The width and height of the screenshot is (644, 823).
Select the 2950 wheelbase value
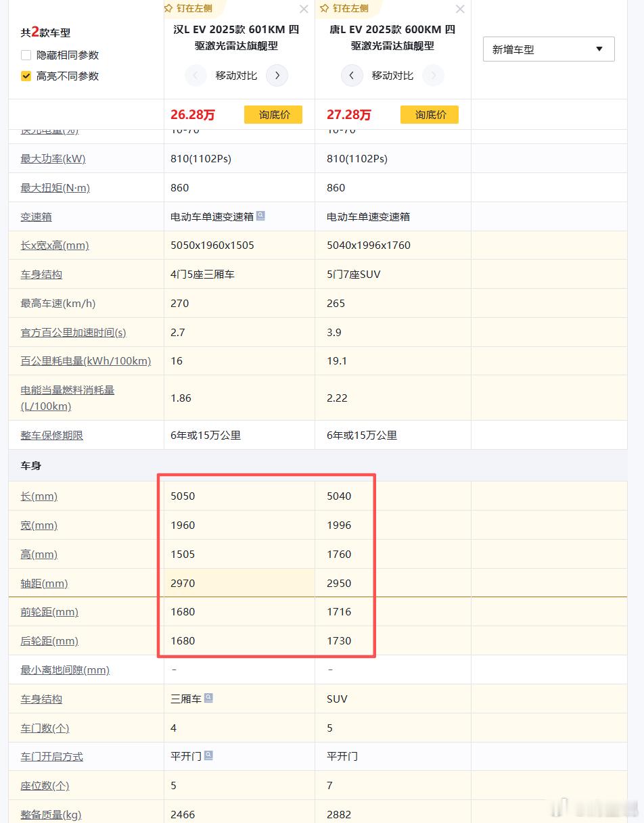(x=339, y=584)
